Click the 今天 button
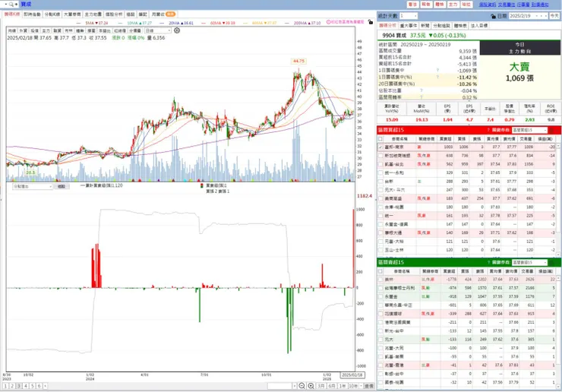This screenshot has width=562, height=392. pyautogui.click(x=554, y=16)
